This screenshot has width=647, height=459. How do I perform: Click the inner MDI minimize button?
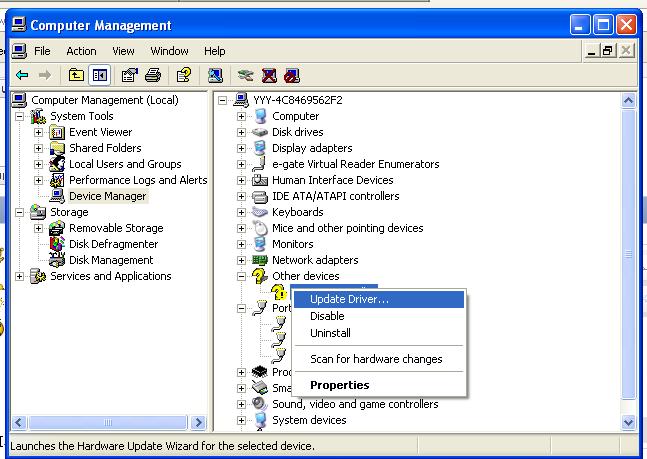(x=592, y=51)
